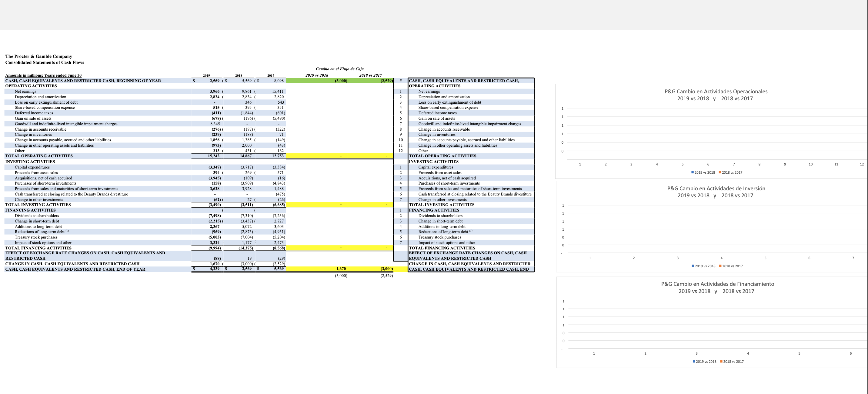Click orange 2018 vs 2017 legend marker in Inversión chart

tap(720, 266)
